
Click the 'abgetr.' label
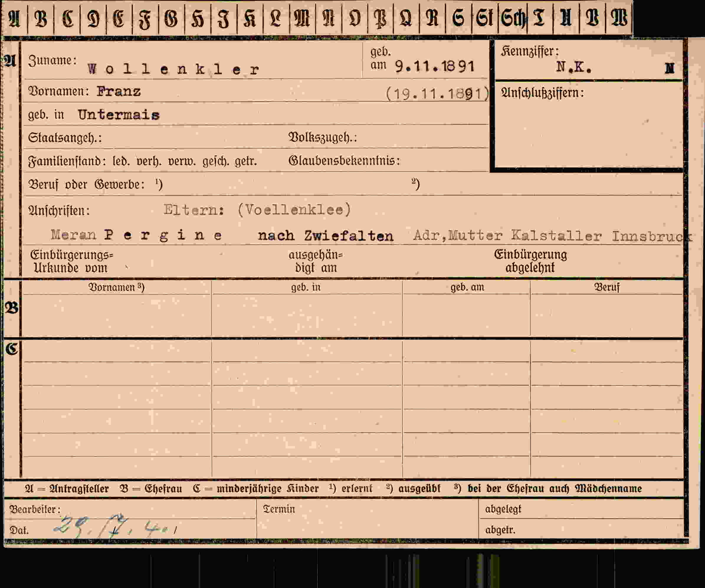point(500,530)
